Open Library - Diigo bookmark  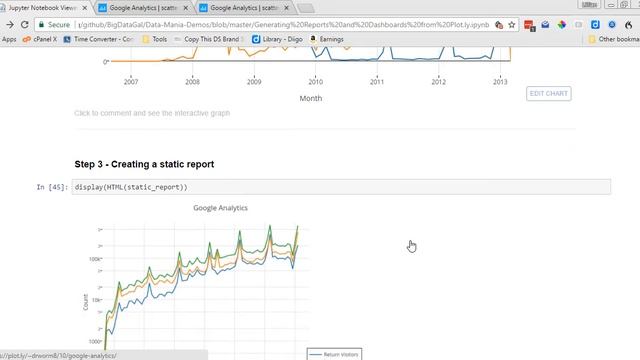[277, 39]
